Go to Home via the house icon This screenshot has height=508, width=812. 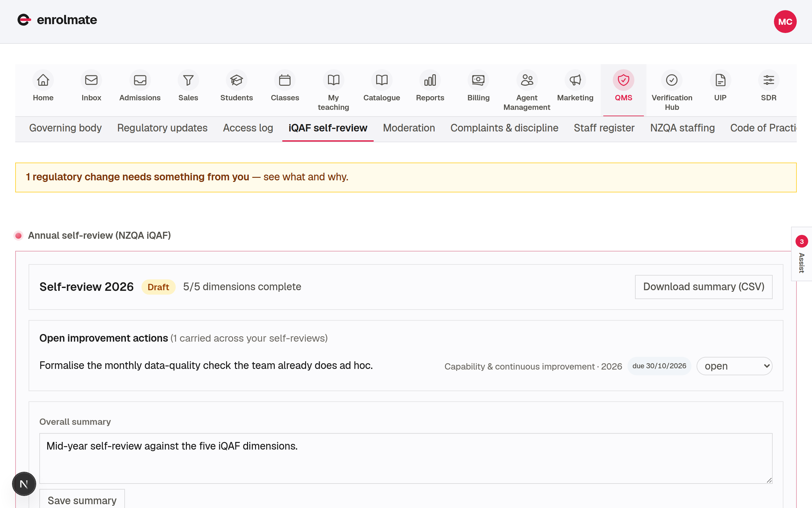pos(43,80)
